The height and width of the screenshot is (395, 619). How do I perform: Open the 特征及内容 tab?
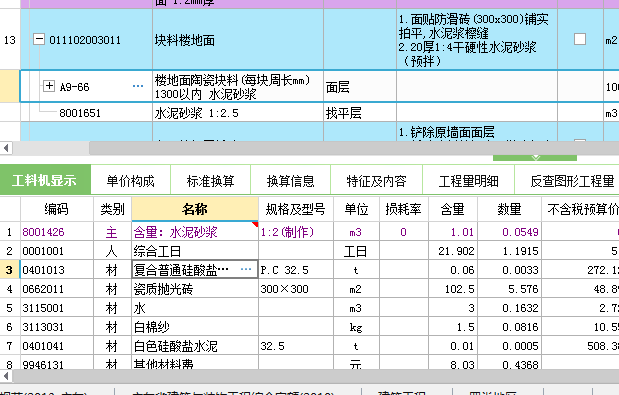[x=376, y=181]
